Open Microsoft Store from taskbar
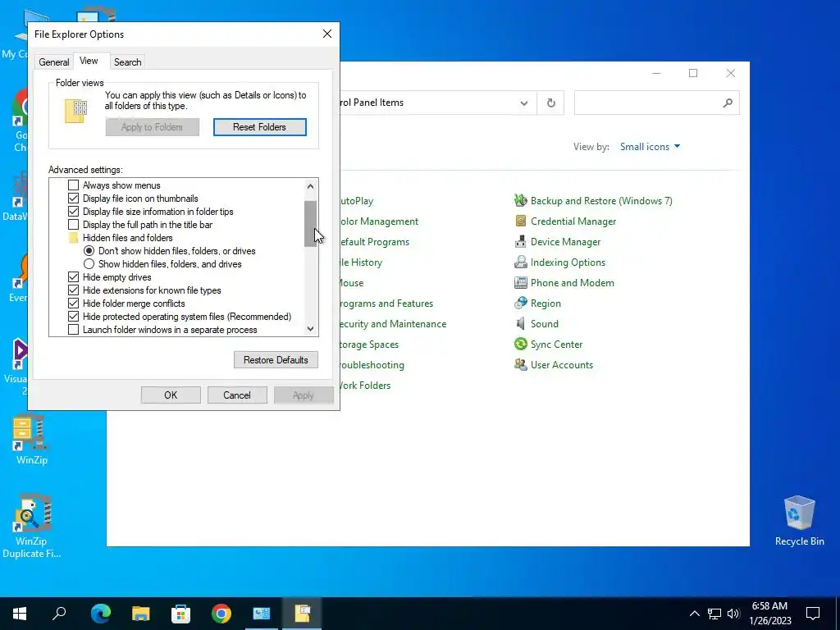 (x=180, y=614)
